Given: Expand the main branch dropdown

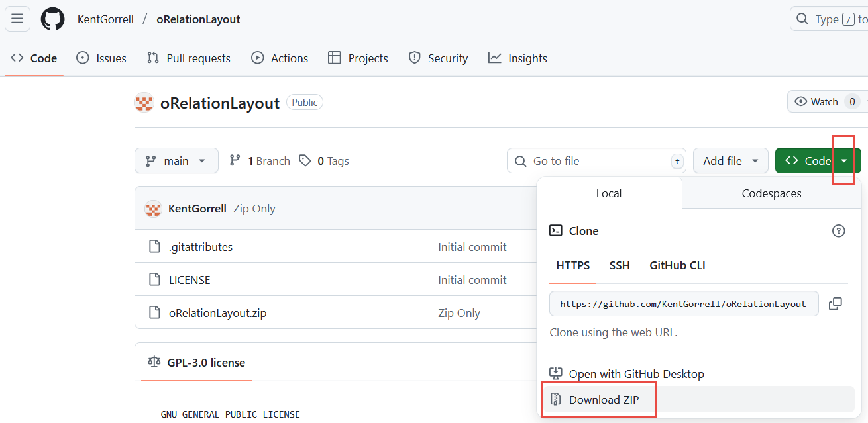Looking at the screenshot, I should (x=176, y=161).
